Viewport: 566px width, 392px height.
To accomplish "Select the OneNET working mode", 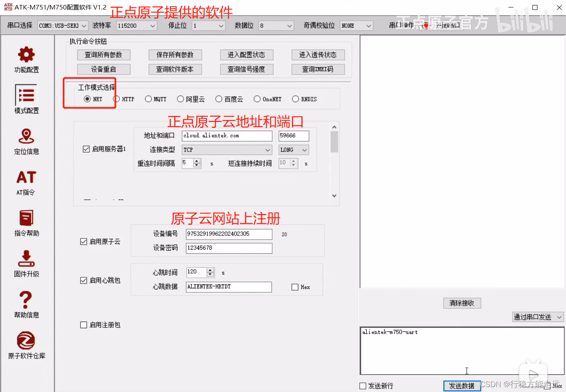I will point(257,99).
